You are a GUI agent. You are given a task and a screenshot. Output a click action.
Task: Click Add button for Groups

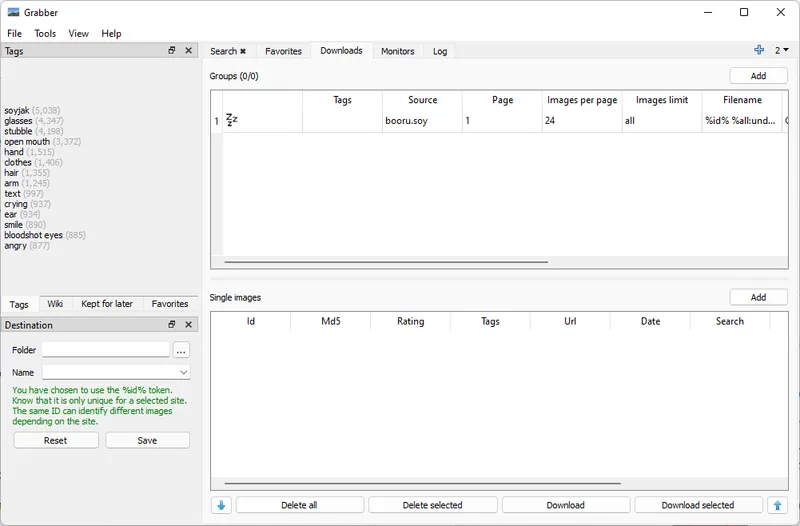pyautogui.click(x=758, y=76)
